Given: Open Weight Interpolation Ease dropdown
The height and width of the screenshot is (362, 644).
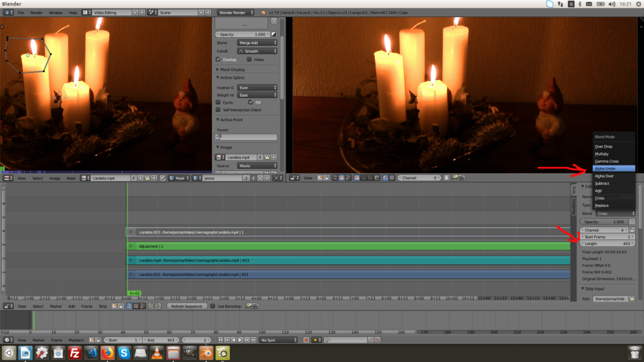Looking at the screenshot, I should coord(257,96).
